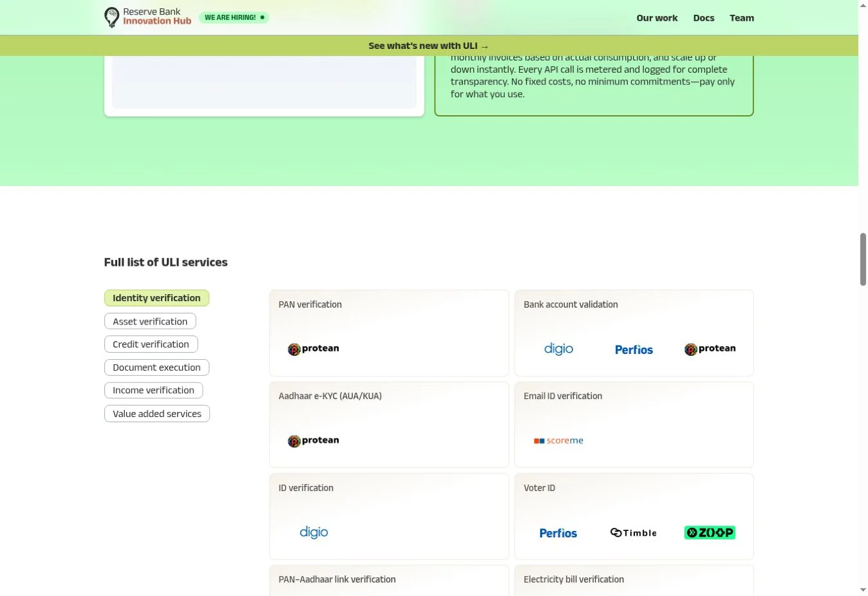Click the Perfios logo under Bank account validation
The image size is (868, 596).
[x=634, y=349]
